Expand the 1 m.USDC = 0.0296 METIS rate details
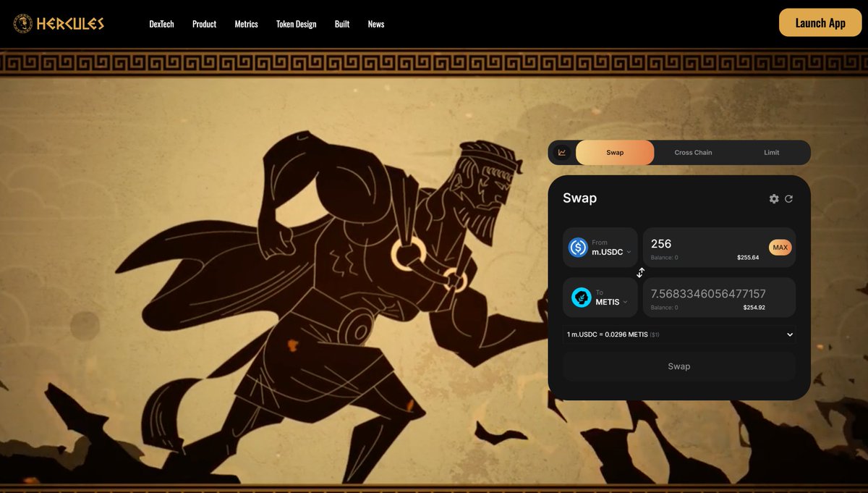 pyautogui.click(x=679, y=334)
